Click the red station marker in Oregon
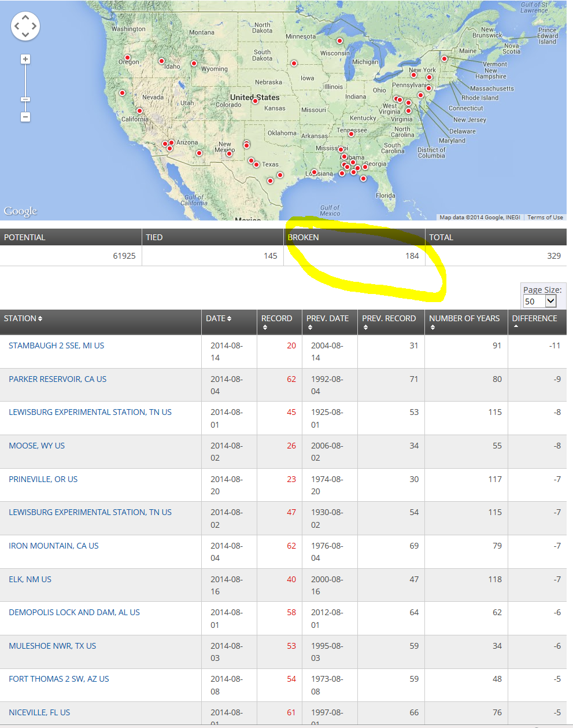The width and height of the screenshot is (573, 728). [127, 58]
